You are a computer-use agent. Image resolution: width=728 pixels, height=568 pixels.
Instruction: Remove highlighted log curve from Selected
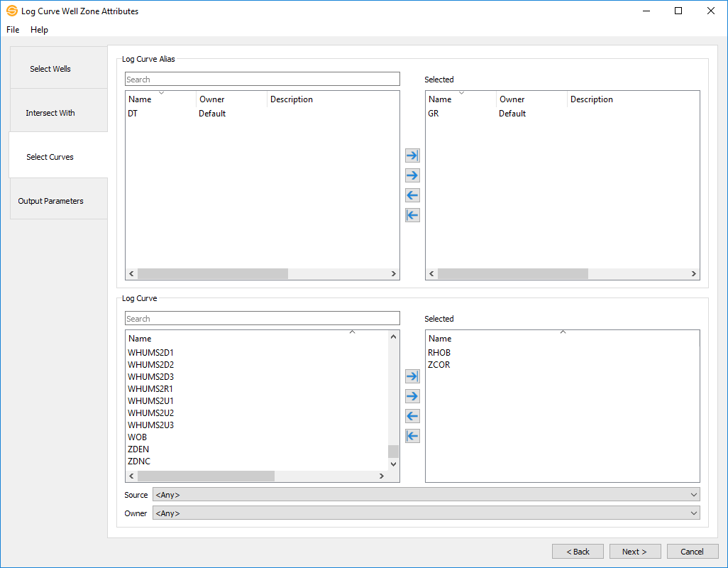pos(412,416)
